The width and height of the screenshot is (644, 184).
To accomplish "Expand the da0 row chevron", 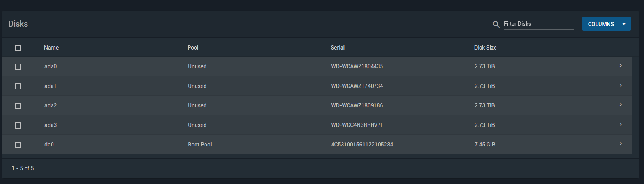I will 621,144.
